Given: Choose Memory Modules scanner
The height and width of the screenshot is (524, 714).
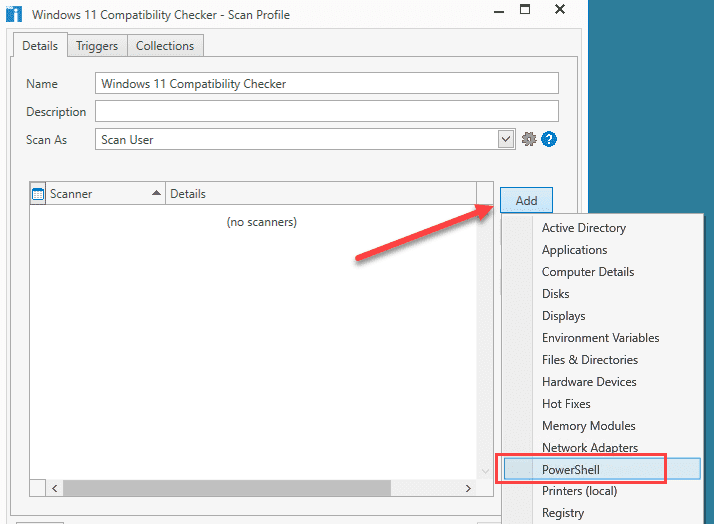Looking at the screenshot, I should 602,426.
